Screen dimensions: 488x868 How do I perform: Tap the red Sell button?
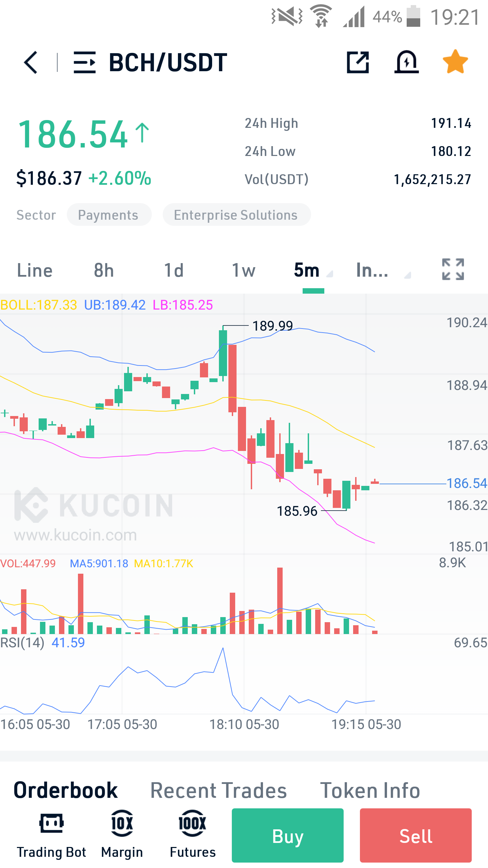(x=416, y=835)
